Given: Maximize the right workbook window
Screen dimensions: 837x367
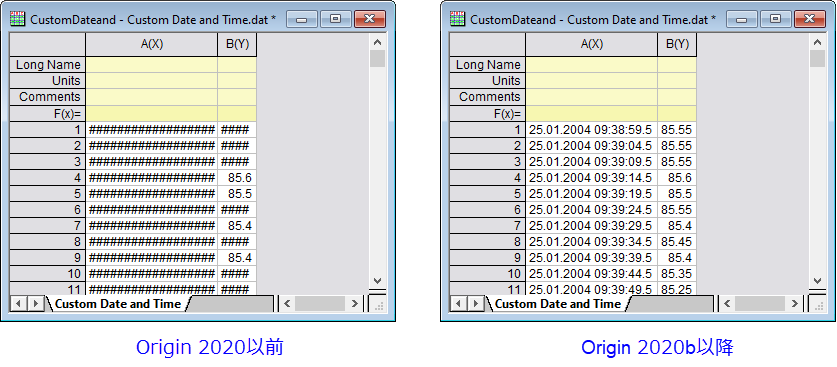Looking at the screenshot, I should [775, 19].
